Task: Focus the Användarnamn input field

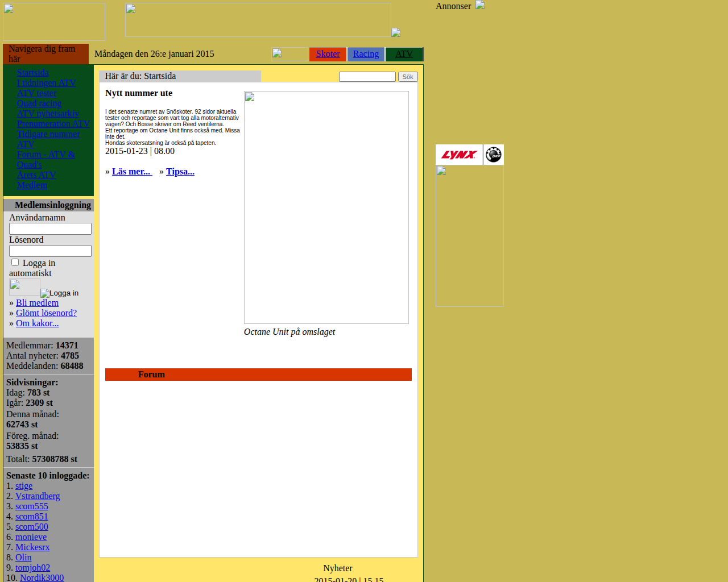Action: (x=50, y=228)
